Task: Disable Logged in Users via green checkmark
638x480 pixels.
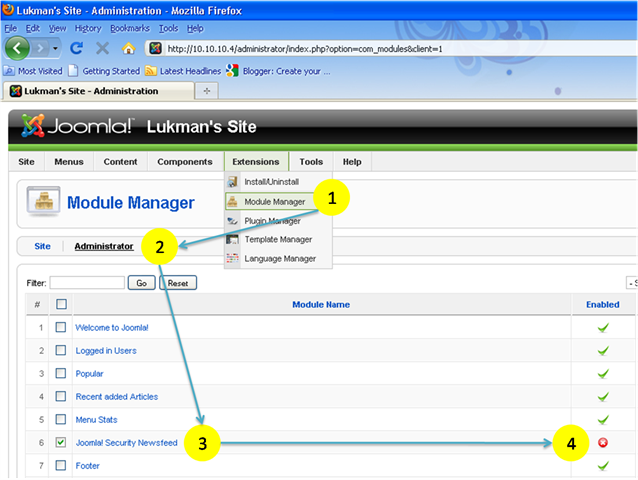Action: (603, 350)
